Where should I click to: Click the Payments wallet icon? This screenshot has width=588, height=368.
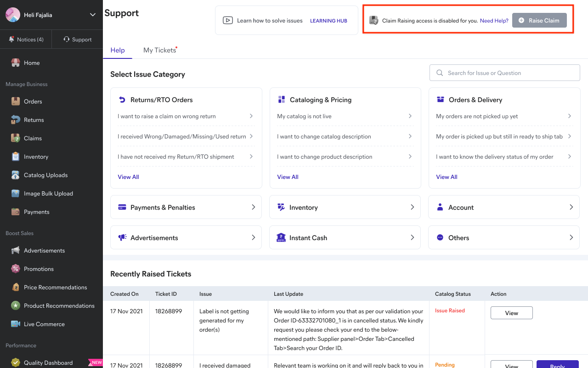tap(16, 212)
